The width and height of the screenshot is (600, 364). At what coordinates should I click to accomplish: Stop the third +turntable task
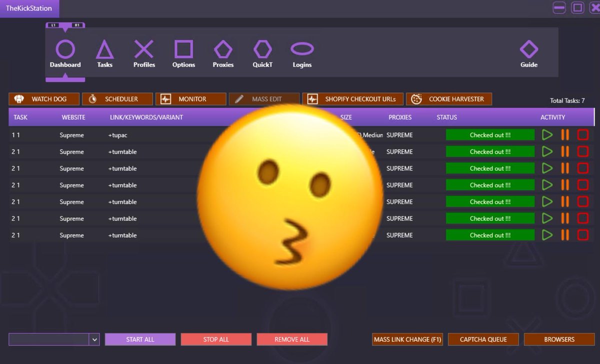coord(583,185)
